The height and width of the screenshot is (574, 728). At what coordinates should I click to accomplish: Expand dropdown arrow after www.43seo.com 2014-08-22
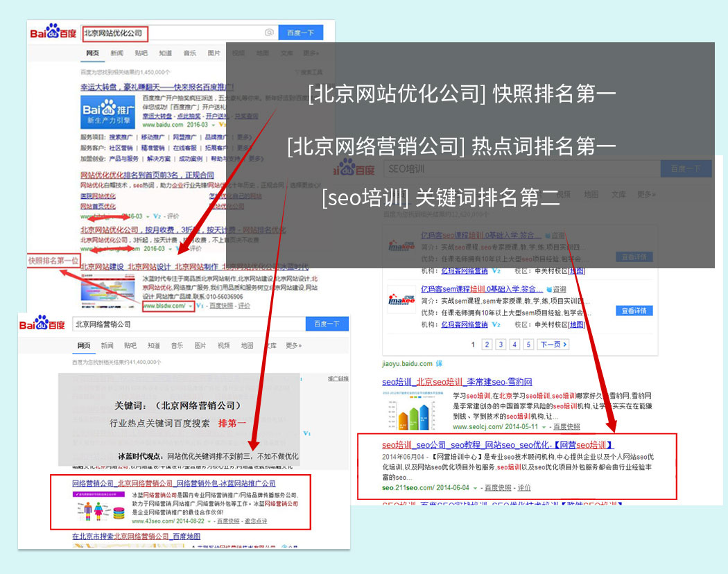[209, 521]
